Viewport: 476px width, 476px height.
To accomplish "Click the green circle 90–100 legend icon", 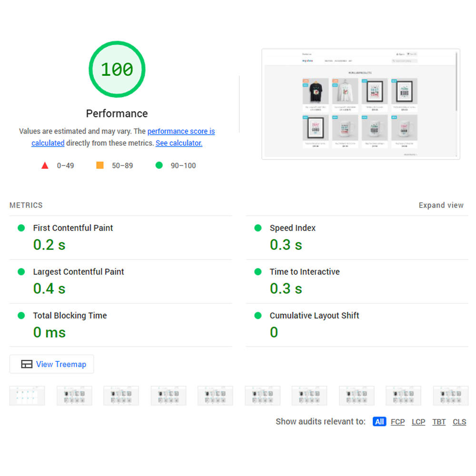I will [x=159, y=165].
